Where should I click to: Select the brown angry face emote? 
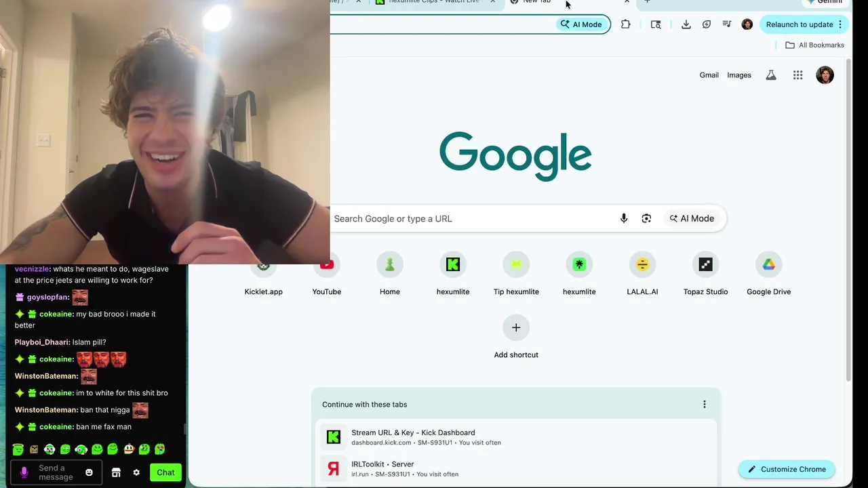tap(34, 449)
